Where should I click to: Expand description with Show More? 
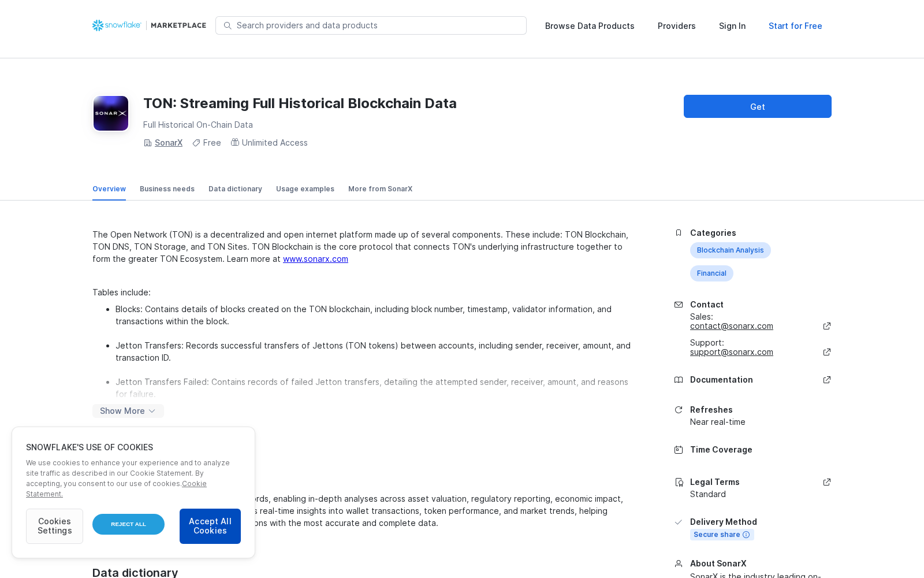pyautogui.click(x=128, y=411)
